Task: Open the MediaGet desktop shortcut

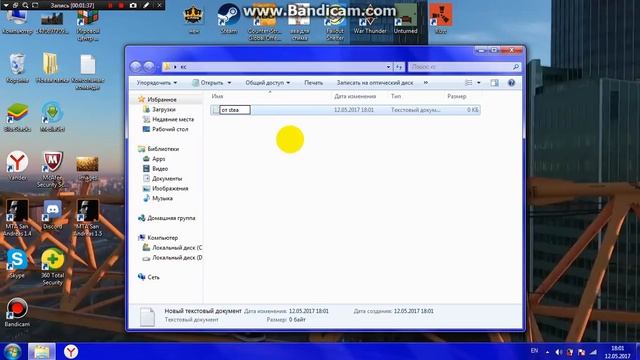Action: click(x=52, y=117)
